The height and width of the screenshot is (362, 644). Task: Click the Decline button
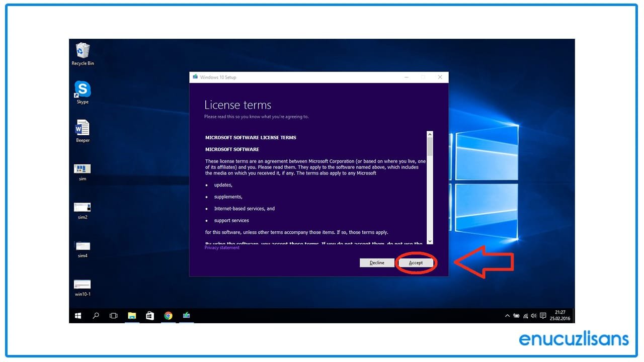click(x=377, y=263)
